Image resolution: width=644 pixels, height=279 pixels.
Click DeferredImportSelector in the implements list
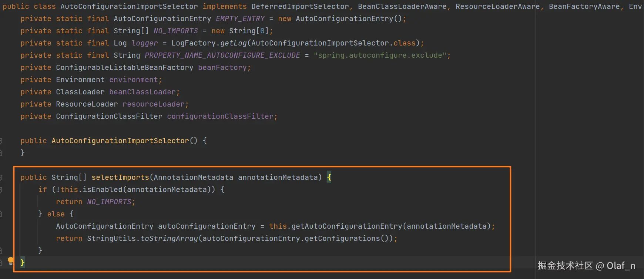[x=300, y=6]
